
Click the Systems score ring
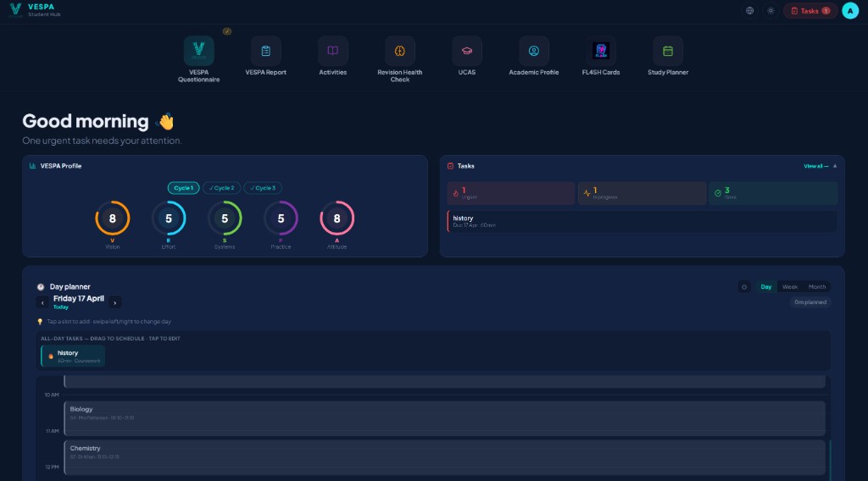tap(225, 218)
